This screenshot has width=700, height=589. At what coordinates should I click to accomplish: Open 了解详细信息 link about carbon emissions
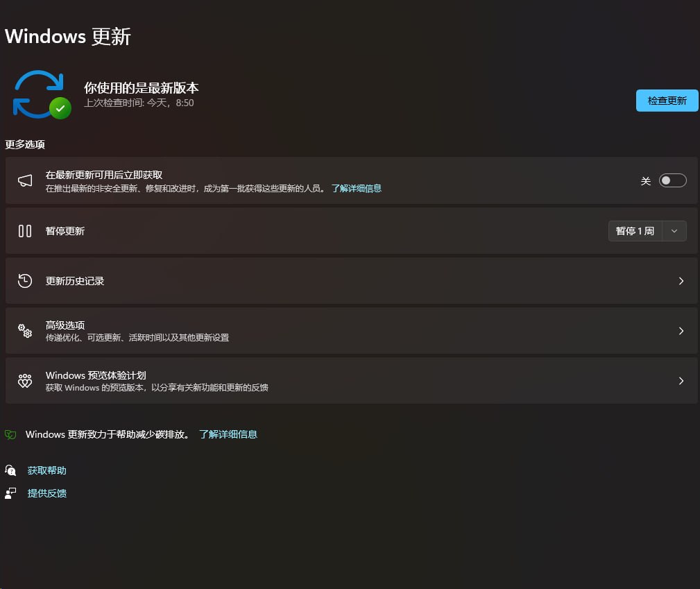tap(228, 434)
